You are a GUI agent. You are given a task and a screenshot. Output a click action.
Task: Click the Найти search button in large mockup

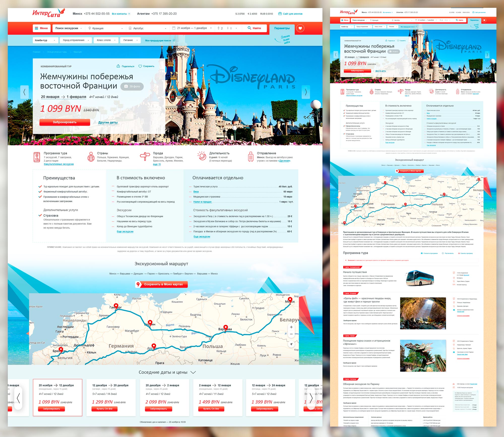254,28
